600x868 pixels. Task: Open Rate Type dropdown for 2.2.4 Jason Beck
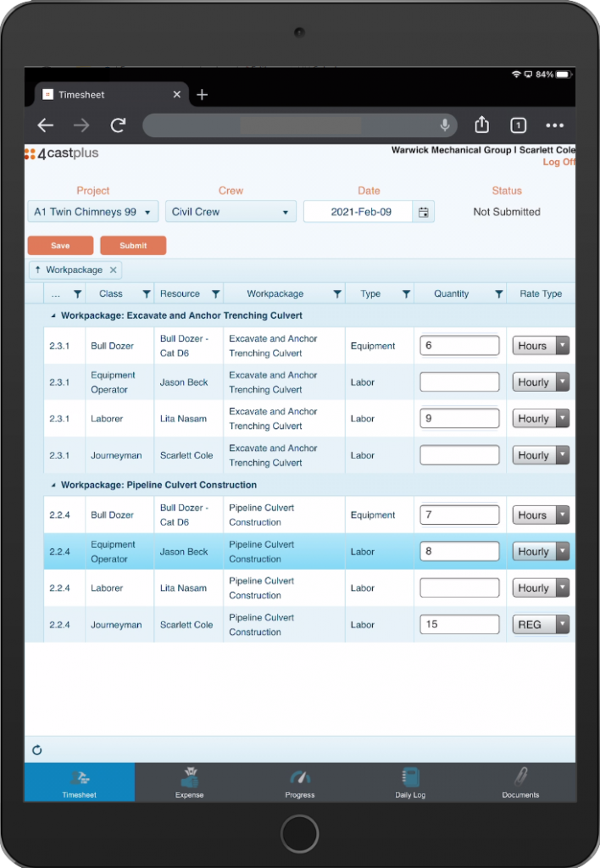click(x=540, y=552)
